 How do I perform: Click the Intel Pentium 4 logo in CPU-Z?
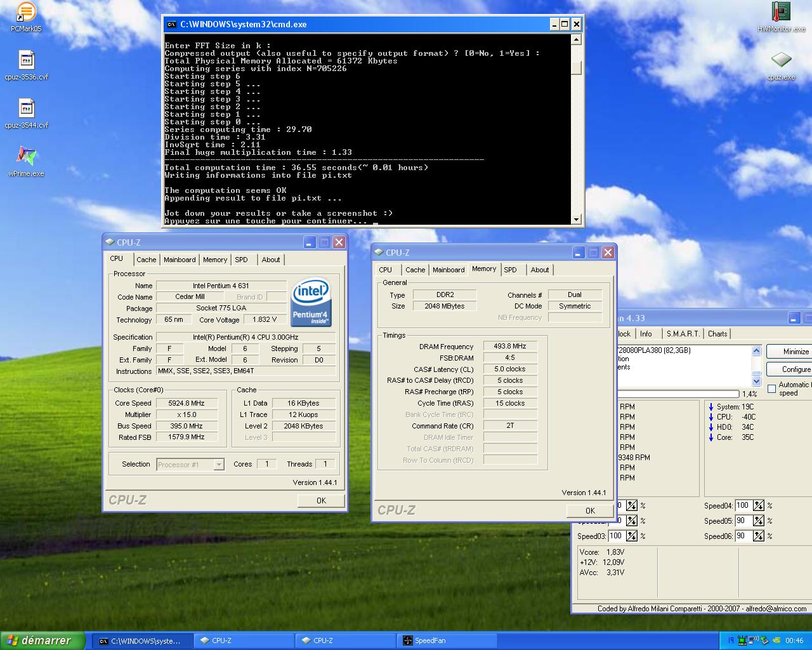coord(311,303)
